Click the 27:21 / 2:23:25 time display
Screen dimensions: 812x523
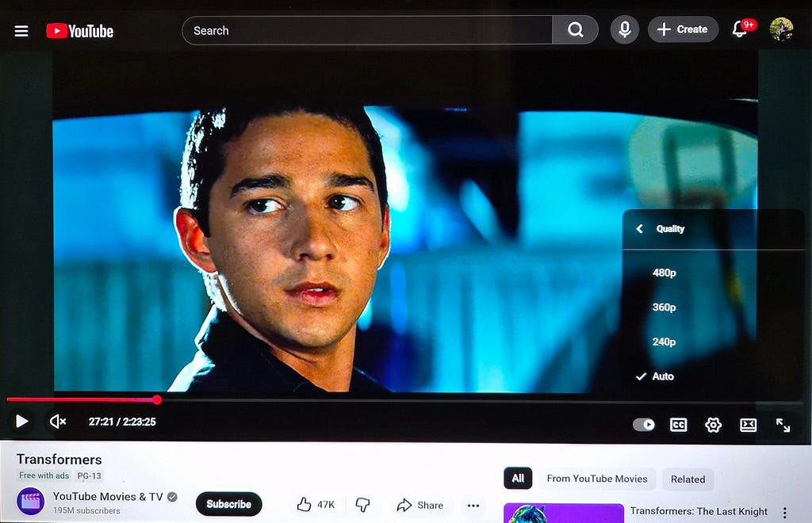122,422
